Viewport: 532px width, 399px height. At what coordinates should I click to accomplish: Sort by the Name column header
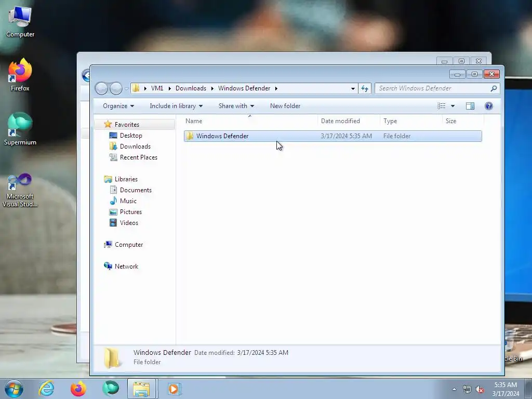250,121
